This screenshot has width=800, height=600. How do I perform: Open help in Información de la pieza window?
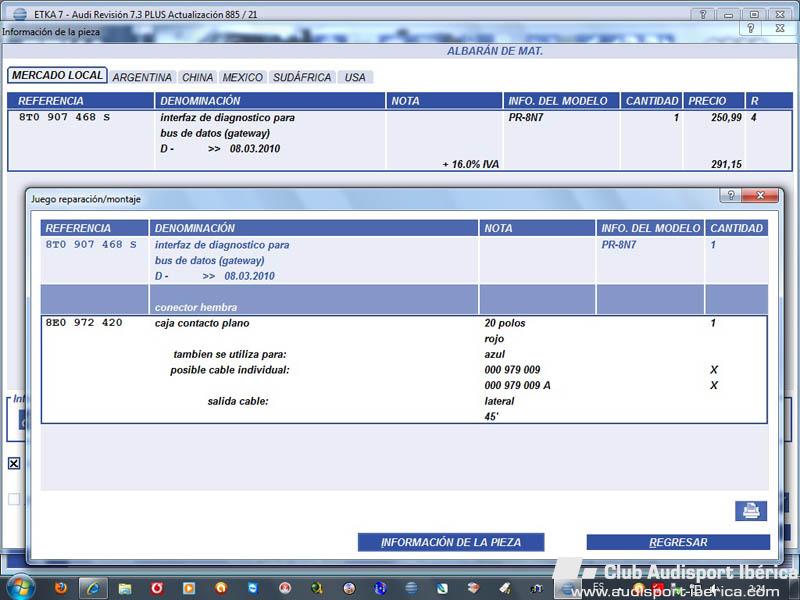[751, 29]
